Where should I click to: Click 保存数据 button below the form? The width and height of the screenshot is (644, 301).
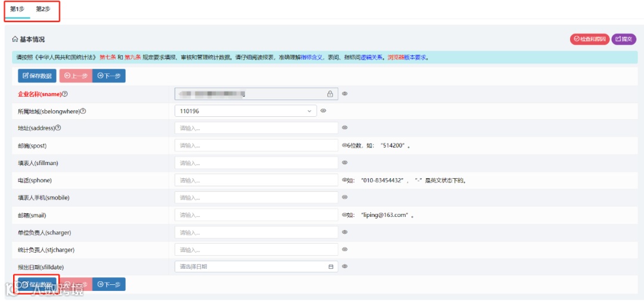coord(37,284)
